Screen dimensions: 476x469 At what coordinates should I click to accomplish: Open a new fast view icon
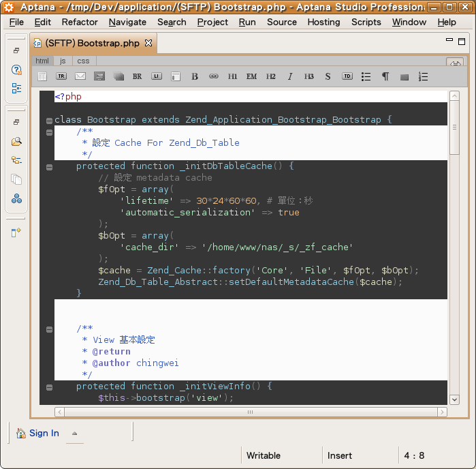click(16, 232)
